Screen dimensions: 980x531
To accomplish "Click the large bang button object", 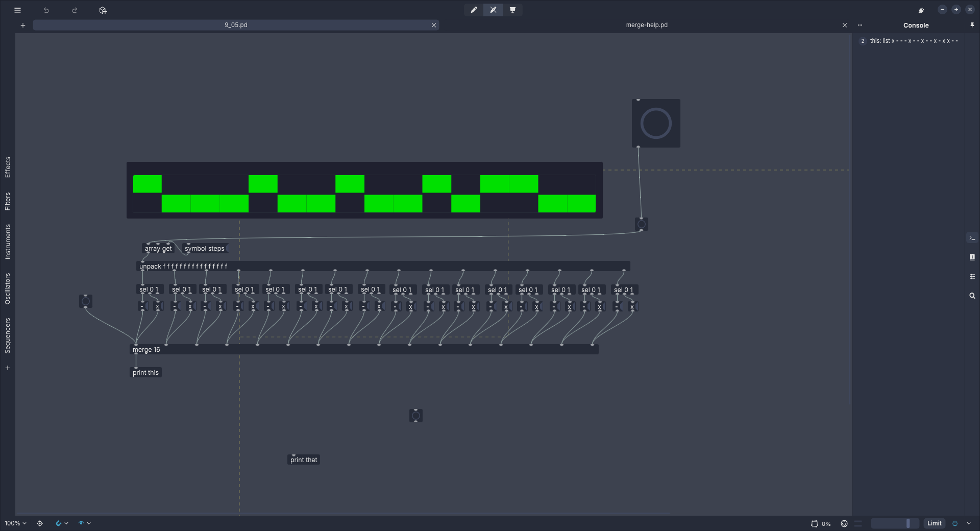I will click(656, 124).
